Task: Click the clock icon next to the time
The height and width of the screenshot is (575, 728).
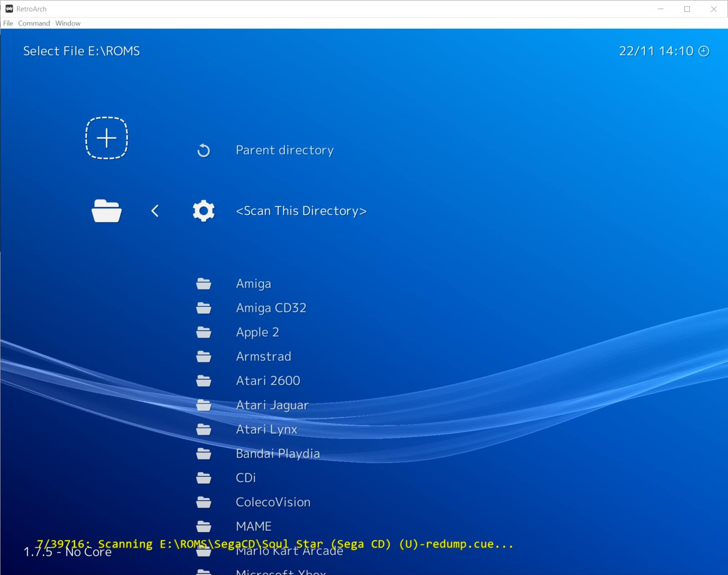Action: point(704,51)
